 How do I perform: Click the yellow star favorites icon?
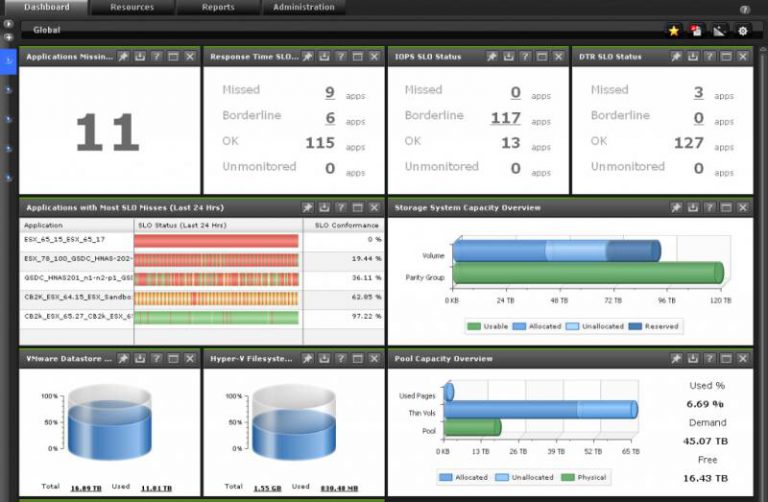[x=674, y=31]
